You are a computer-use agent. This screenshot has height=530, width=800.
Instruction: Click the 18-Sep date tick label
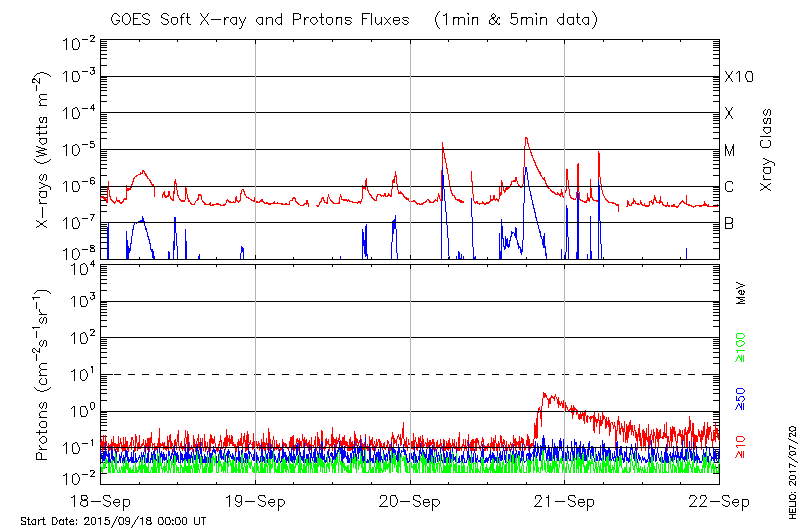(101, 501)
